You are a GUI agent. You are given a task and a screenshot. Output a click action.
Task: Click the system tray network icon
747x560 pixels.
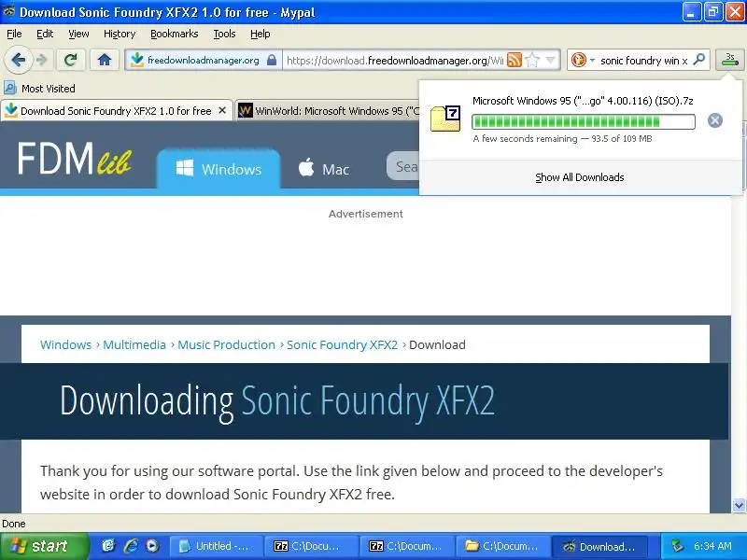[x=676, y=546]
